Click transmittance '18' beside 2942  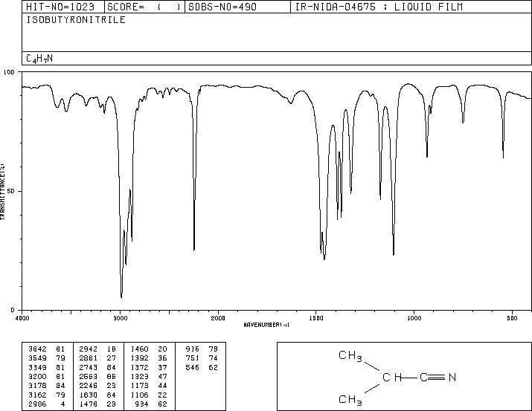112,349
